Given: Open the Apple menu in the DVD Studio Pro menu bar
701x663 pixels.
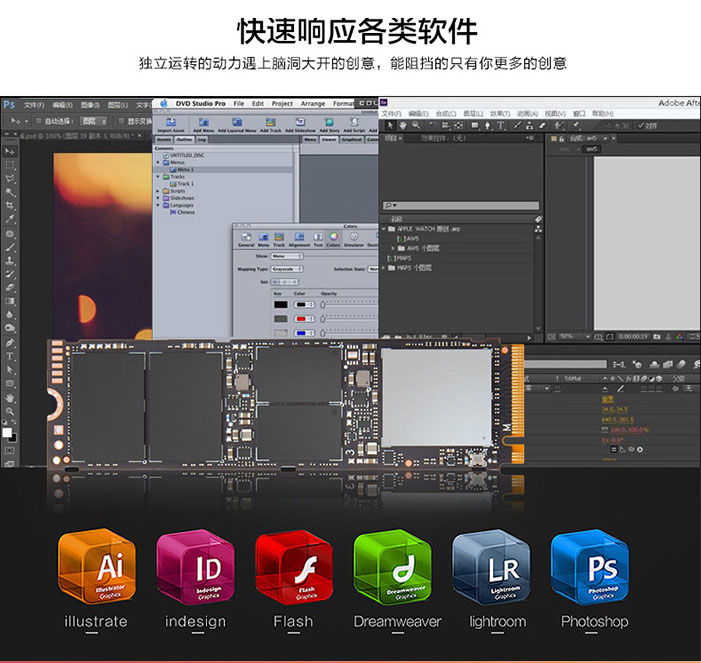Looking at the screenshot, I should point(164,104).
